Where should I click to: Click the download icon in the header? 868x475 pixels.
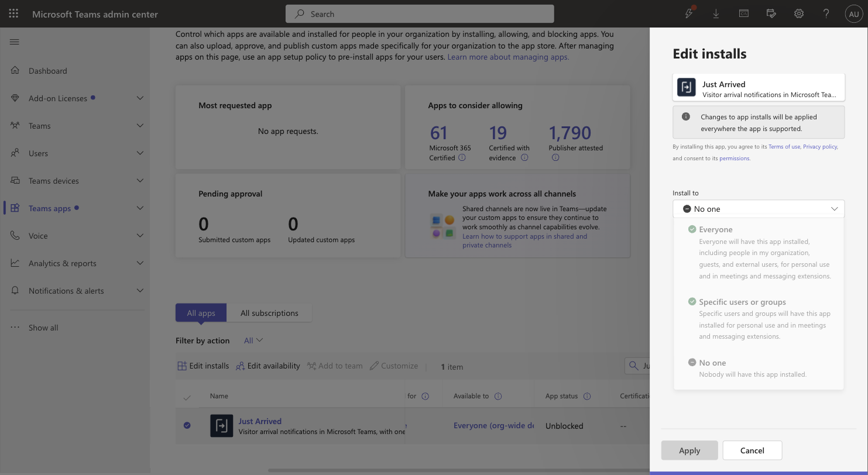pyautogui.click(x=716, y=13)
